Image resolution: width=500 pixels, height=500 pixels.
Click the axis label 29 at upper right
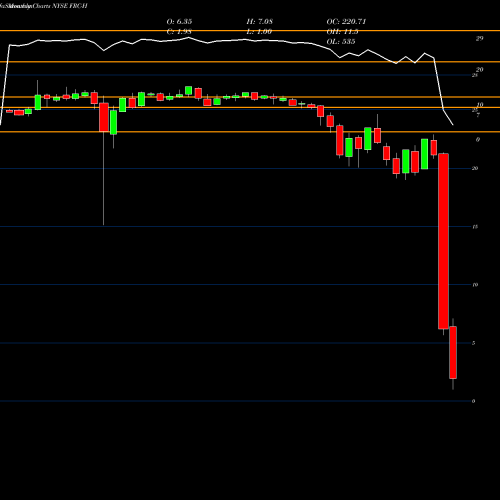click(479, 38)
